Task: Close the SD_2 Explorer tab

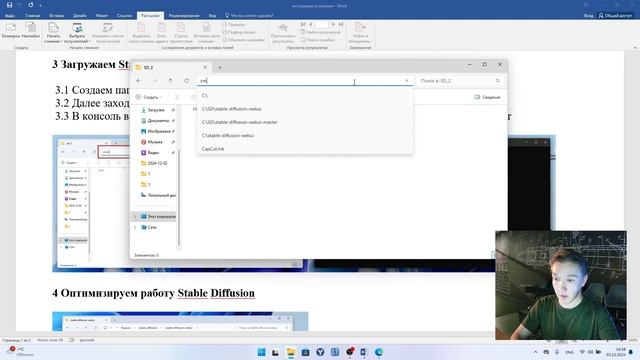Action: [205, 67]
